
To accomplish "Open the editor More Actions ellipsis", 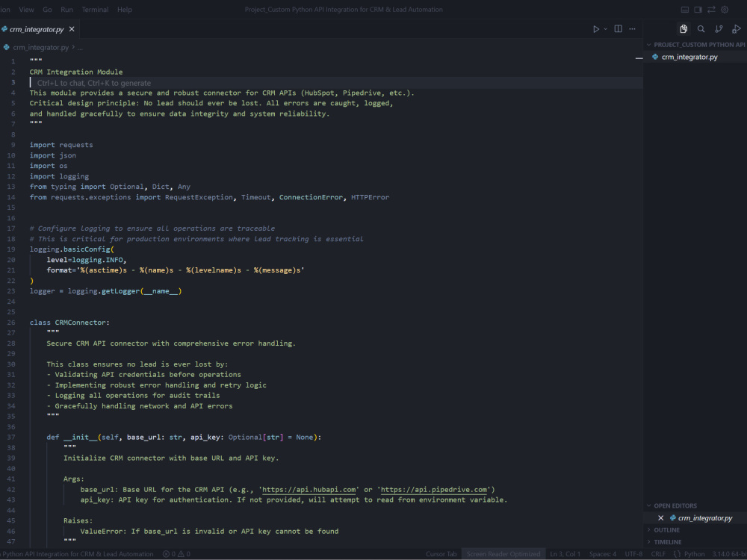I will click(632, 29).
